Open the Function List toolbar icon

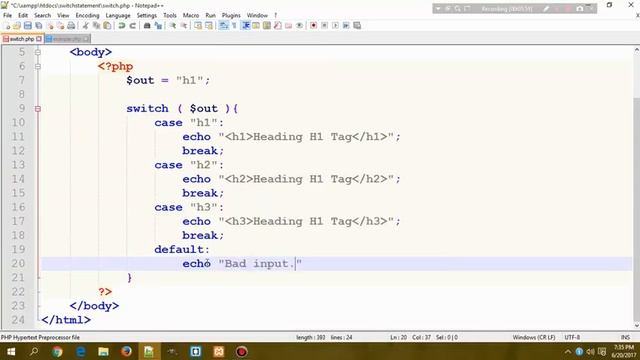tap(278, 26)
